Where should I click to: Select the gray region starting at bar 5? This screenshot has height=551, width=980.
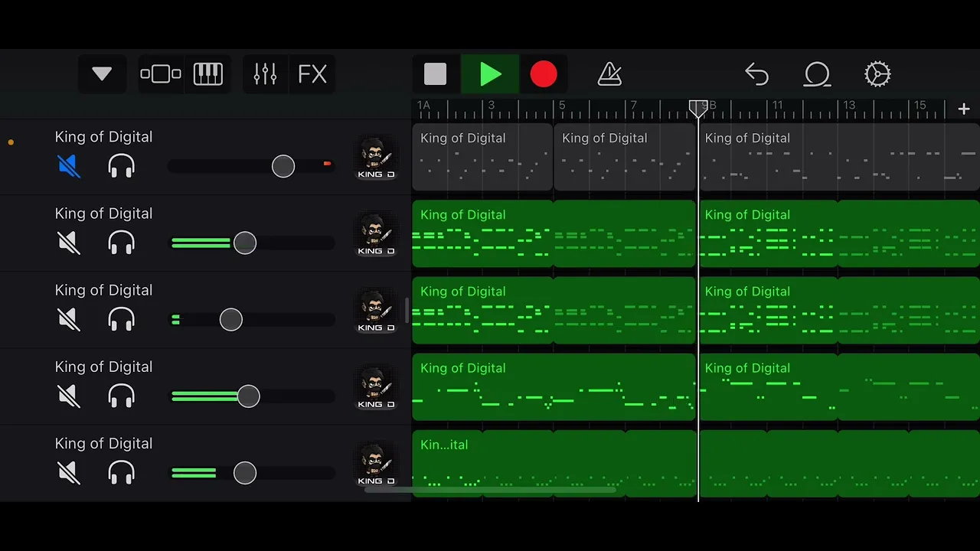point(625,157)
